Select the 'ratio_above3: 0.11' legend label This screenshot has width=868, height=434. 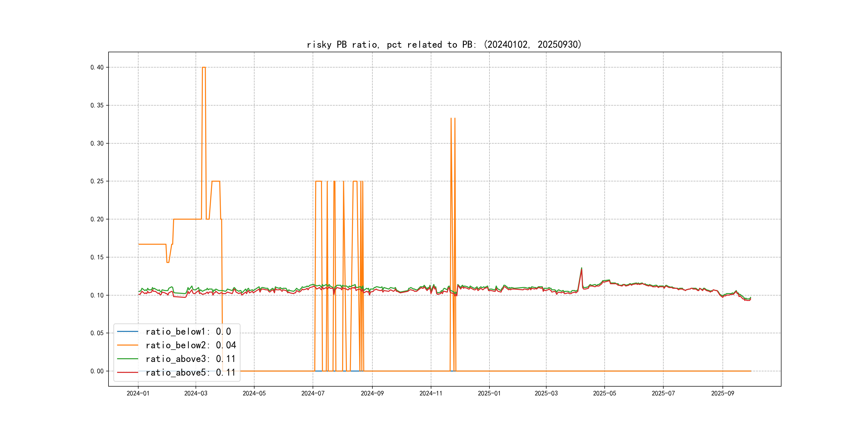[x=190, y=359]
